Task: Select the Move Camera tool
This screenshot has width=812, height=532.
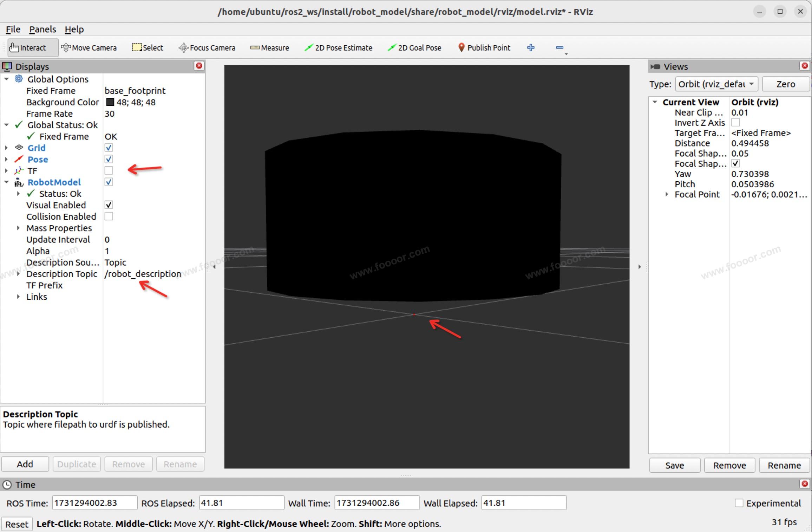Action: (x=89, y=48)
